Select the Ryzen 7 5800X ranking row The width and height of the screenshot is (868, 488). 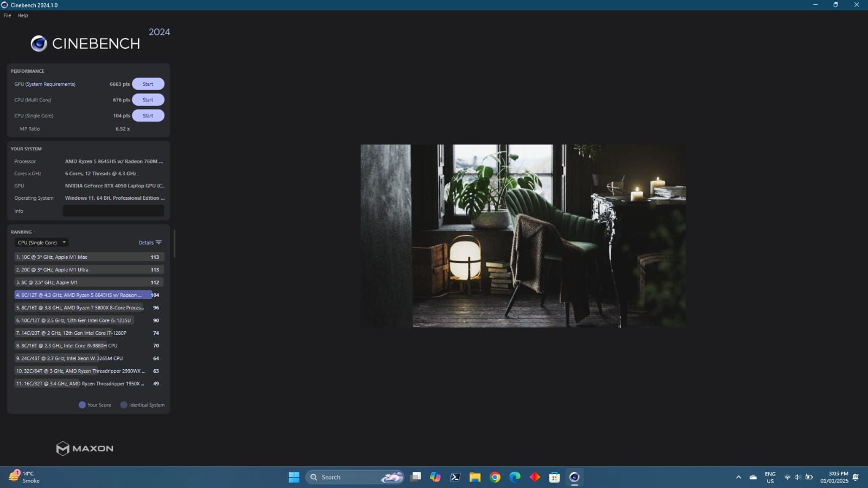tap(89, 308)
